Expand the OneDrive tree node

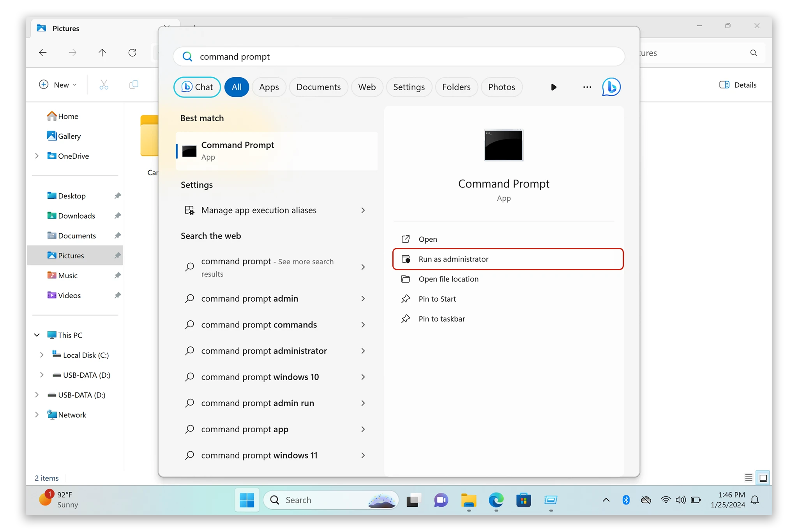pyautogui.click(x=37, y=156)
